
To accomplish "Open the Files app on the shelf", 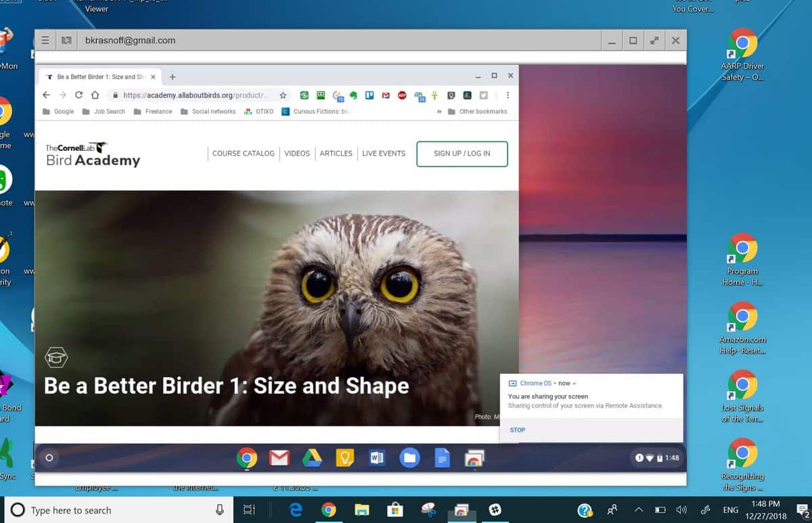I will tap(409, 458).
